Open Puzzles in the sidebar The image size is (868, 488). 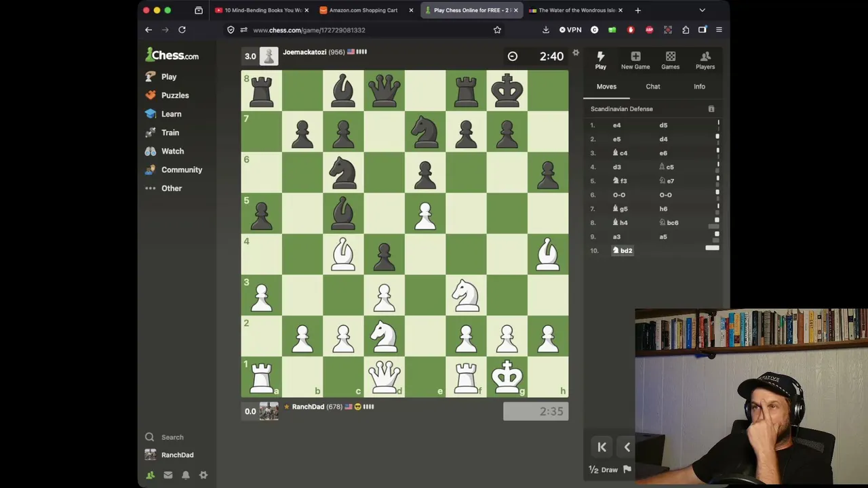tap(167, 96)
